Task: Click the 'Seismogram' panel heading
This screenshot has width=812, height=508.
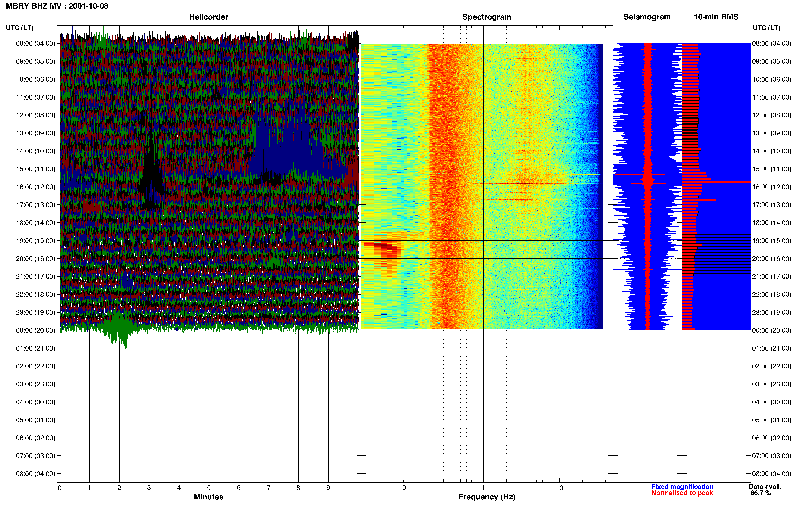Action: pyautogui.click(x=647, y=17)
